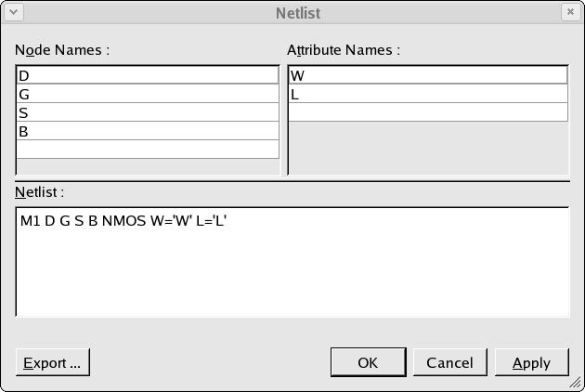This screenshot has height=392, width=585.
Task: Select node name D in the list
Action: click(x=148, y=75)
